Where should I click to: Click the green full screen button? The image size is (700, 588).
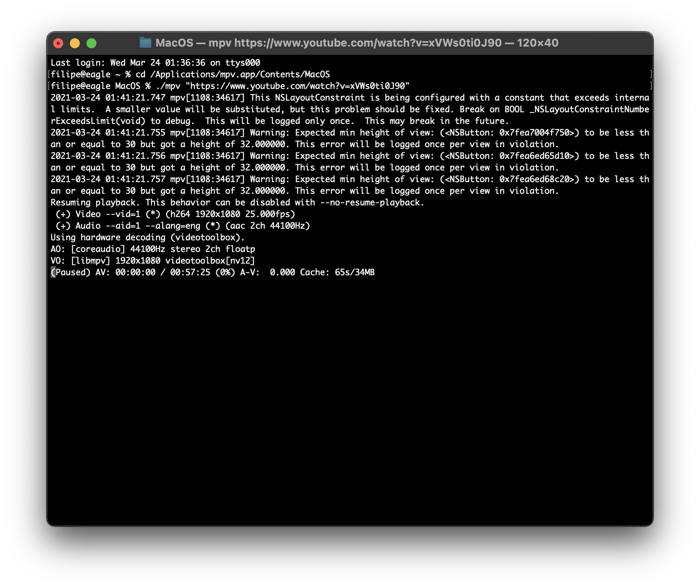coord(92,42)
